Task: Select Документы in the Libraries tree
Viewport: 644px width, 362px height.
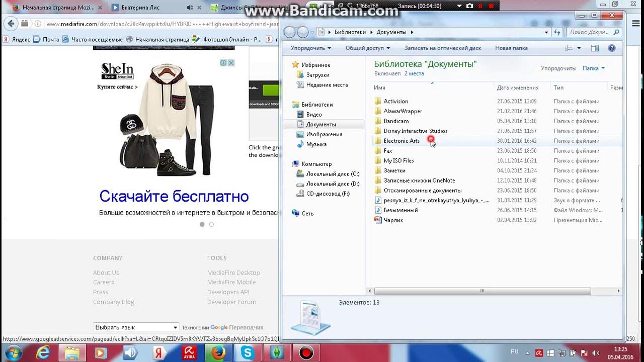Action: coord(321,124)
